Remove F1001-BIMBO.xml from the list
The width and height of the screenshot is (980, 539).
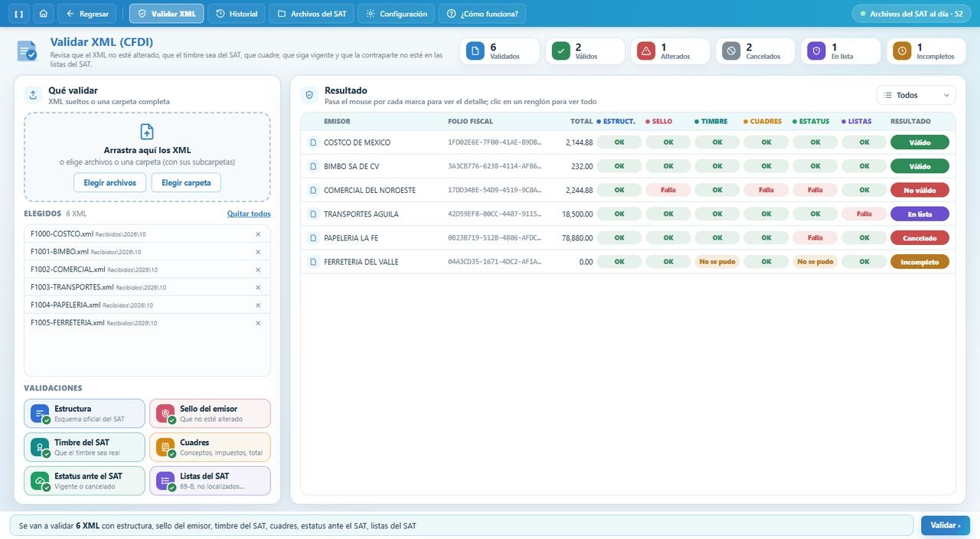coord(258,252)
